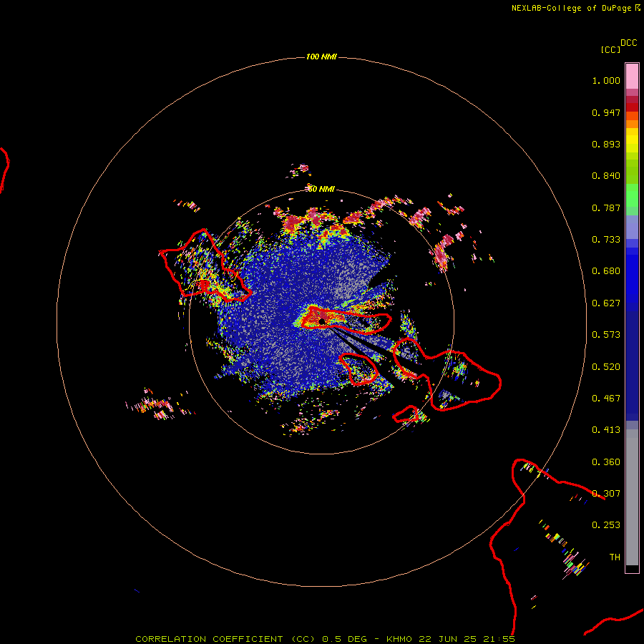Screen dimensions: 644x644
Task: Click the 0.627 scale value
Action: pyautogui.click(x=606, y=303)
